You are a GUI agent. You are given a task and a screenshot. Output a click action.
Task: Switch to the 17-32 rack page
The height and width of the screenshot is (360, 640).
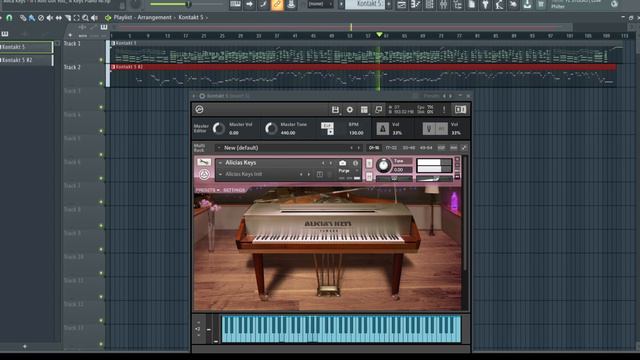391,148
